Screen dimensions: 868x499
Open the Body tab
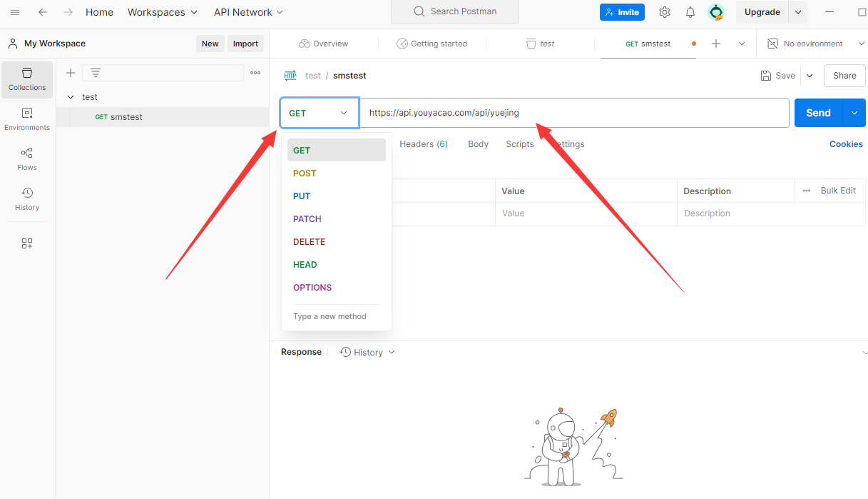coord(478,144)
